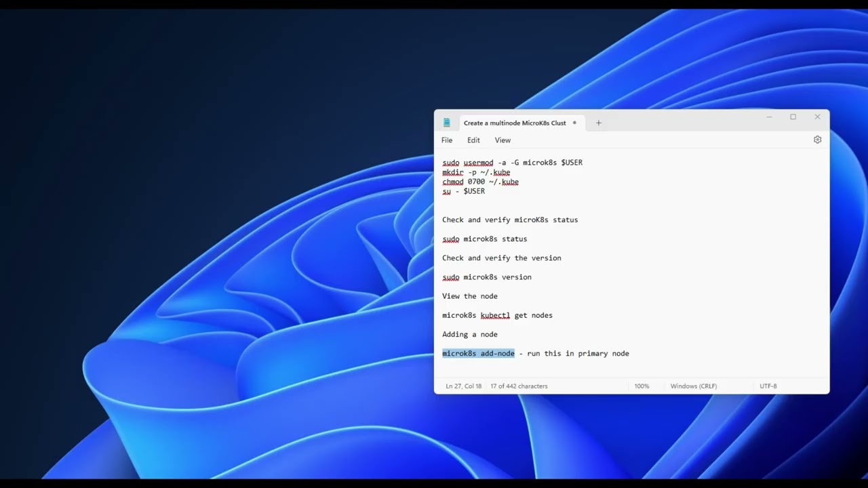Click the line 'chmod 0700 ~/.kube'
Viewport: 868px width, 488px height.
[x=480, y=182]
